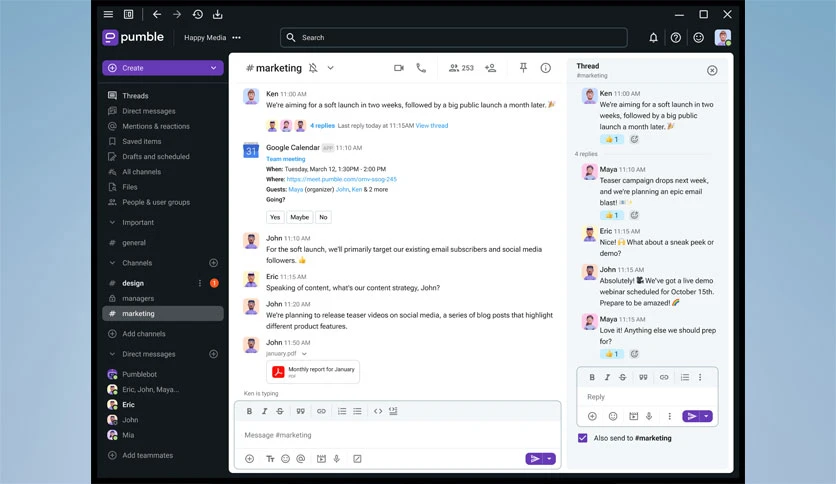The image size is (836, 484).
Task: Toggle bold in the main message editor
Action: [x=249, y=411]
